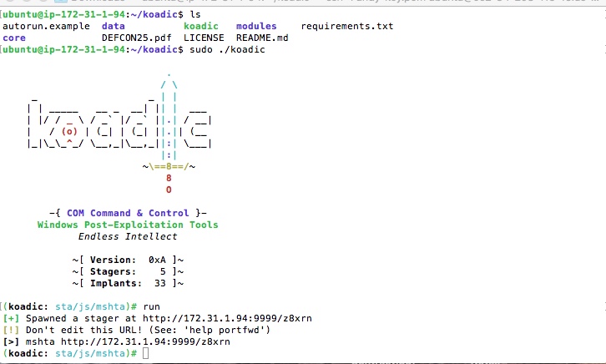Click the 'run' command text
This screenshot has width=606, height=364.
click(x=152, y=306)
